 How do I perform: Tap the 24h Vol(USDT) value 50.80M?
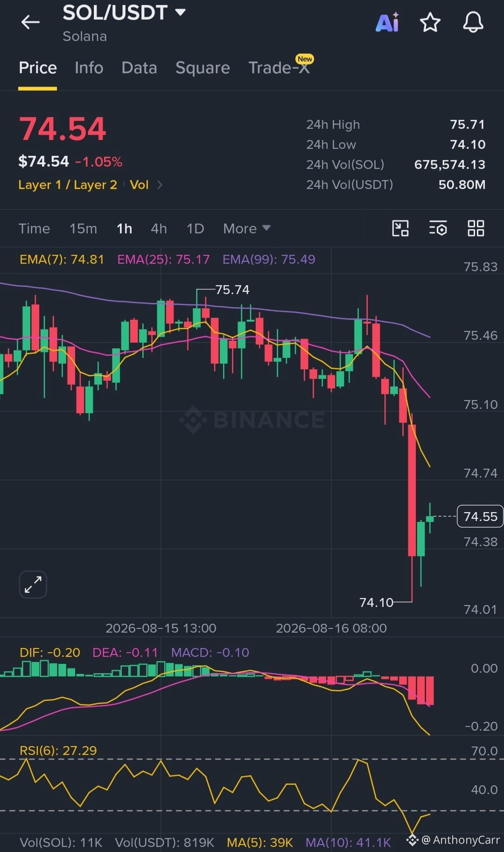click(462, 185)
